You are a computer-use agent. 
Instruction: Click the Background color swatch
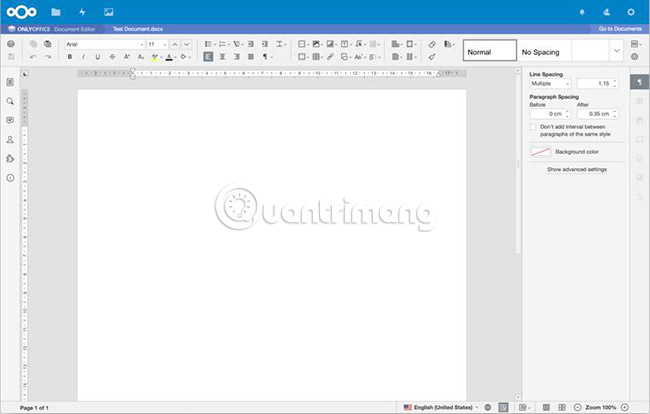540,151
